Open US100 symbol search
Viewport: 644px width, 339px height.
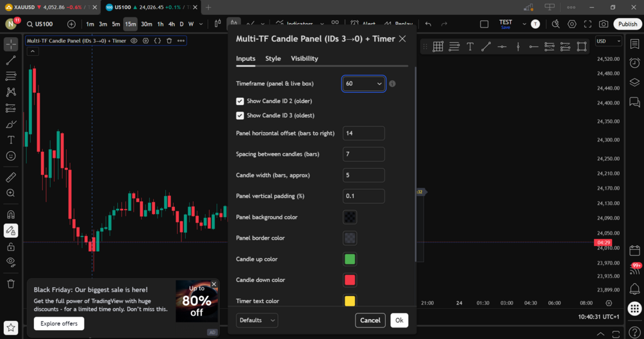pyautogui.click(x=40, y=24)
